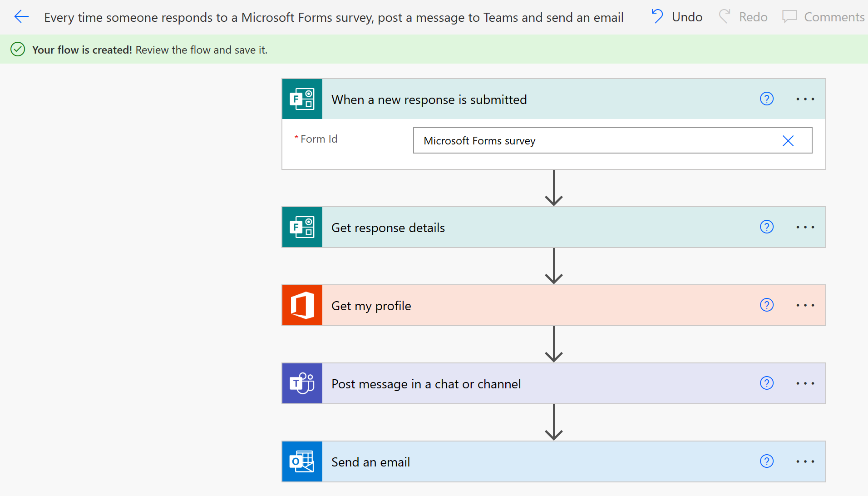868x496 pixels.
Task: Open the ellipsis menu on Get my profile
Action: pyautogui.click(x=805, y=305)
